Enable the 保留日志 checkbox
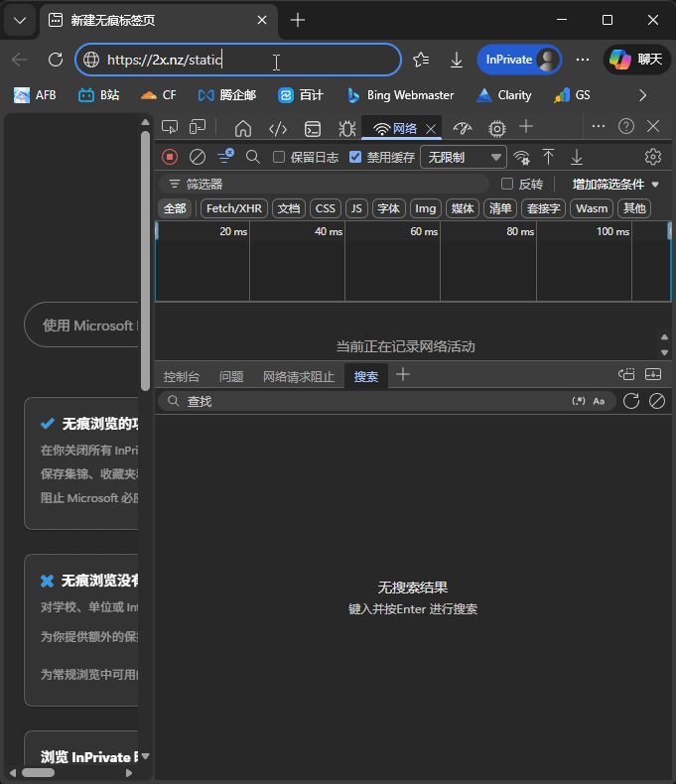Viewport: 676px width, 784px height. click(279, 157)
